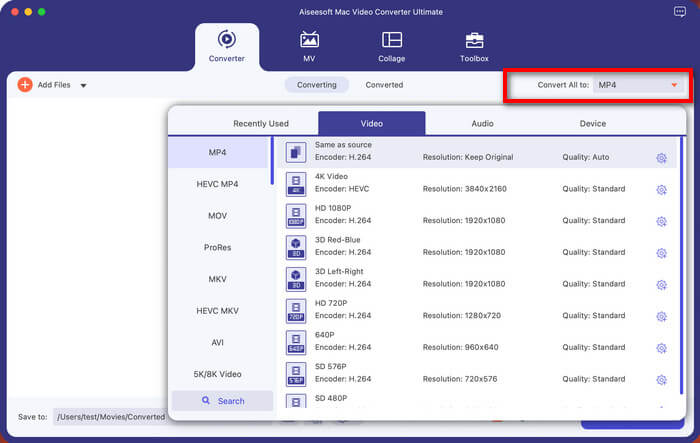Screen dimensions: 700x443
Task: Open settings gear for HD 1080P
Action: pos(661,221)
